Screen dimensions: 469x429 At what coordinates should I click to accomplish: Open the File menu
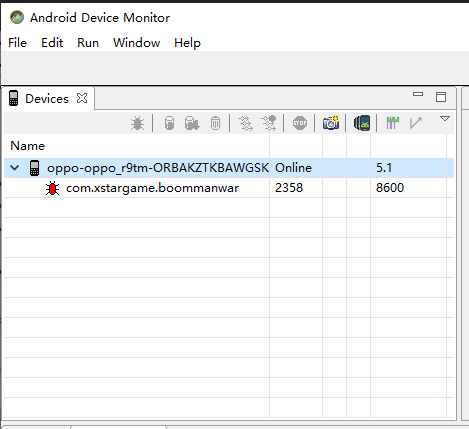pyautogui.click(x=17, y=43)
